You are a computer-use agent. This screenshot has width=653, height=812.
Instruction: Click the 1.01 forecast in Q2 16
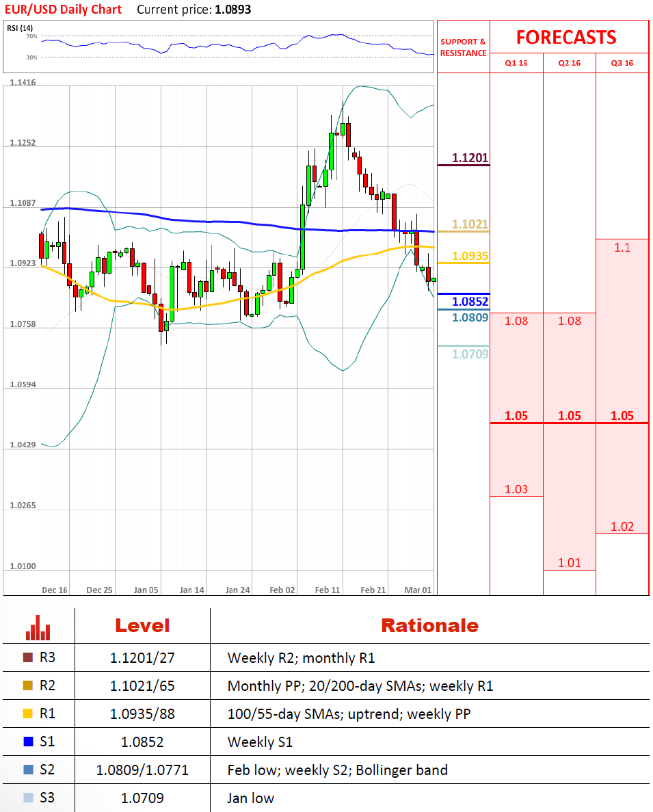569,562
